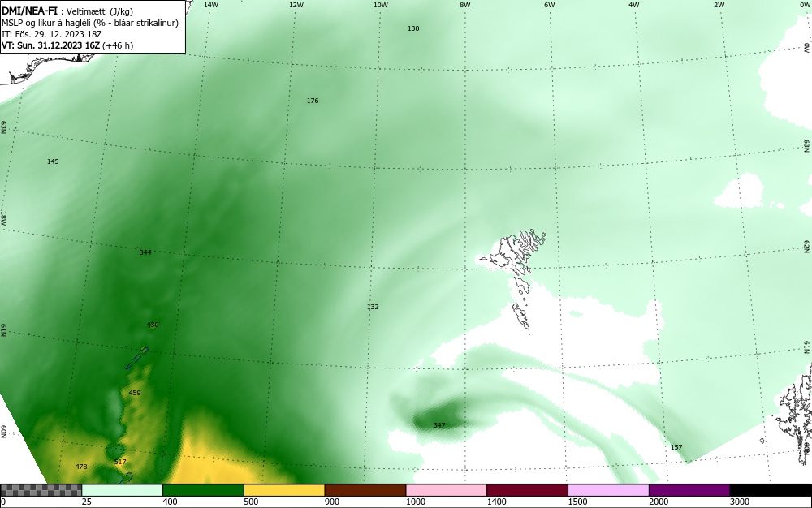Click the blue dashed hail contour near 430

click(x=137, y=358)
